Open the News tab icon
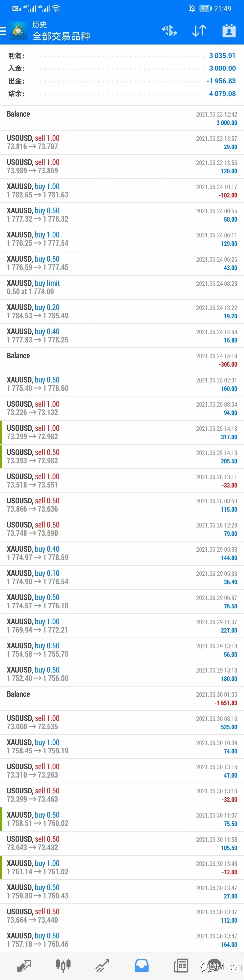 (x=181, y=966)
